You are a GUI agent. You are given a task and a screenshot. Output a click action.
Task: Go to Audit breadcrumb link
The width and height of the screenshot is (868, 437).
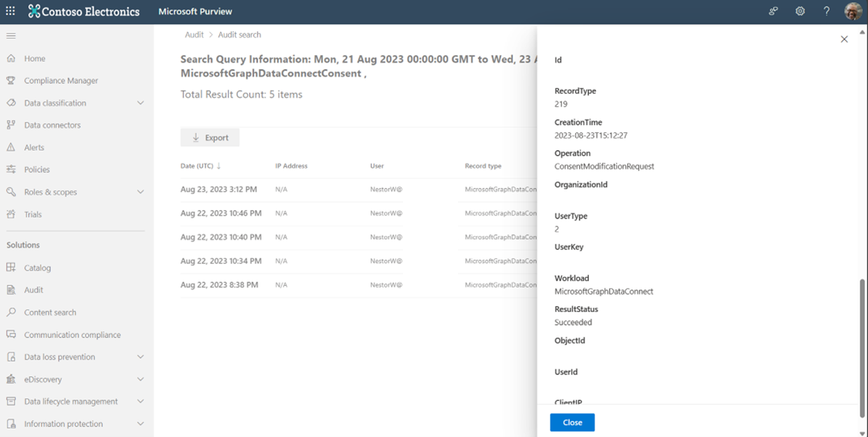pyautogui.click(x=194, y=35)
